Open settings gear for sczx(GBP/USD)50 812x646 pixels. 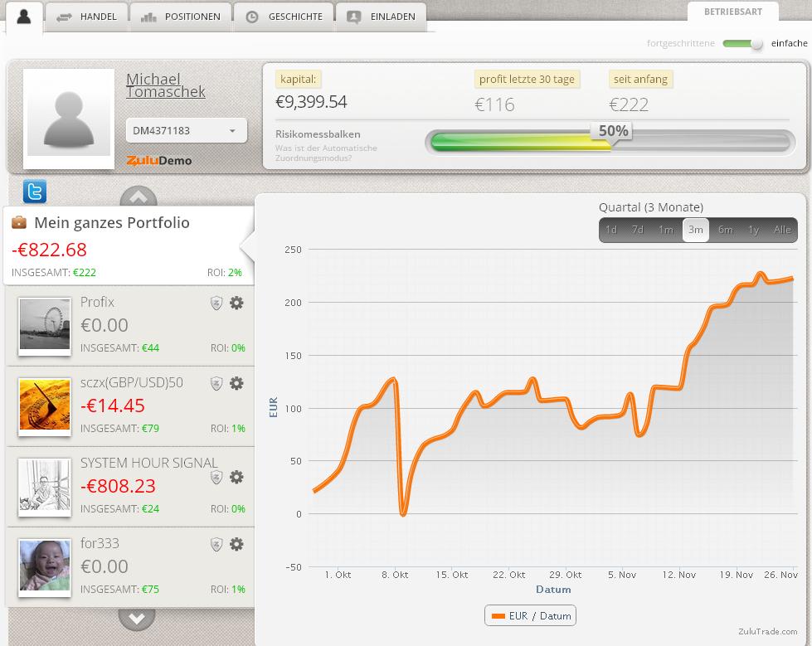[x=236, y=383]
